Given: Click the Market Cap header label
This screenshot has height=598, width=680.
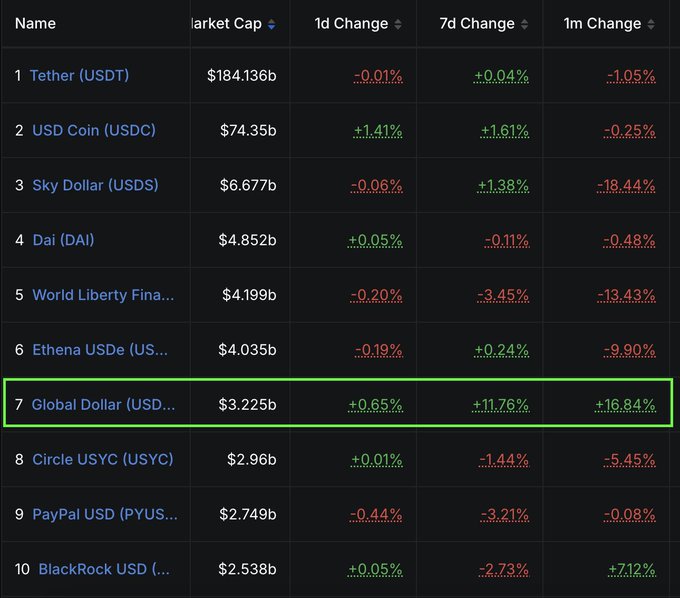Looking at the screenshot, I should point(226,23).
